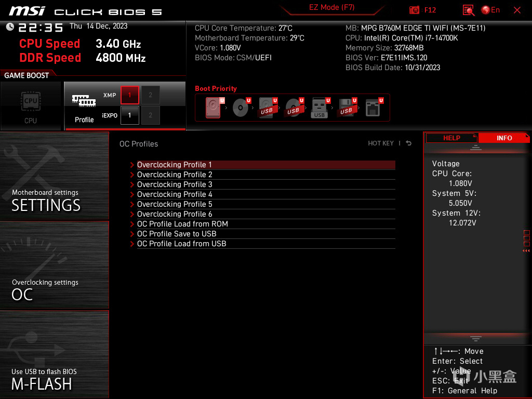532x399 pixels.
Task: Click the Memory Size 32768MB text
Action: (x=384, y=48)
